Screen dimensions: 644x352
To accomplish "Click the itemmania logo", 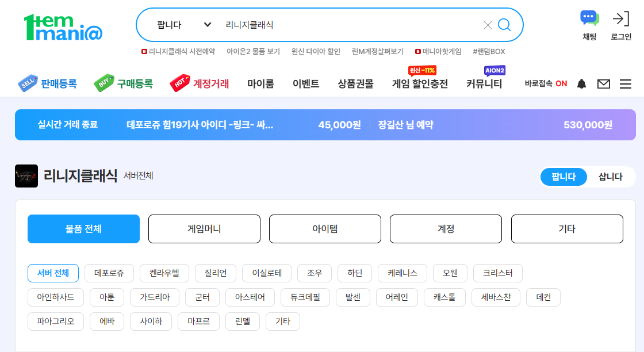I will click(63, 28).
